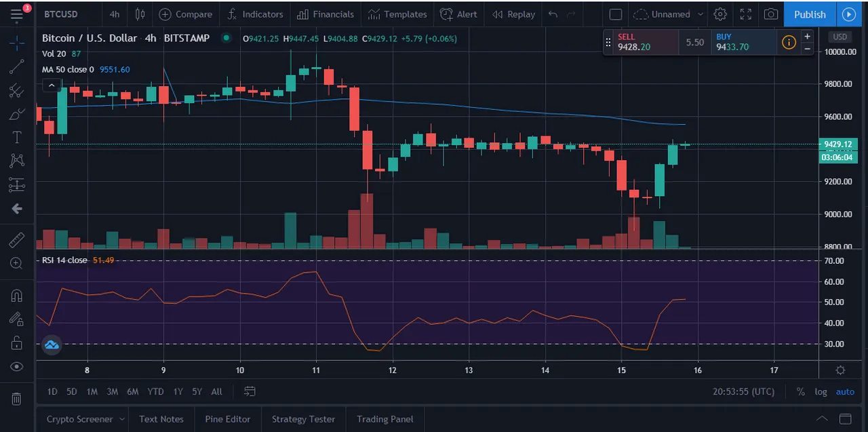Select the 1D date range
The image size is (868, 432).
(52, 391)
